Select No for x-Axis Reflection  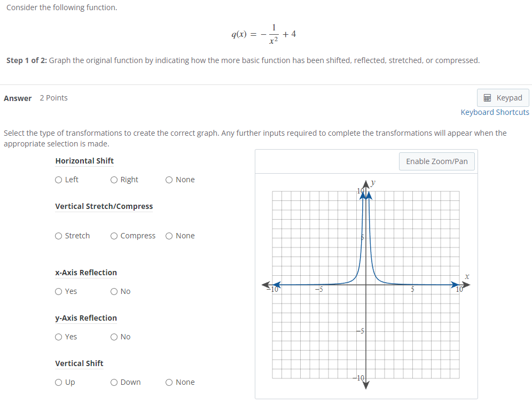(113, 291)
